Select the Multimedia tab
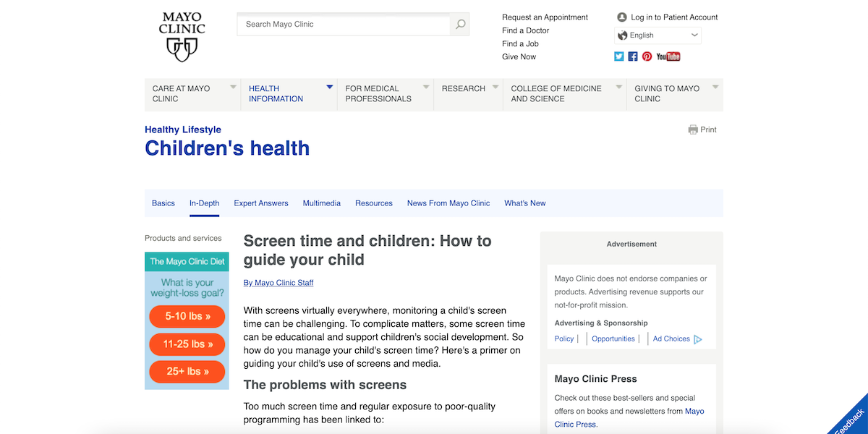The height and width of the screenshot is (434, 868). tap(322, 203)
